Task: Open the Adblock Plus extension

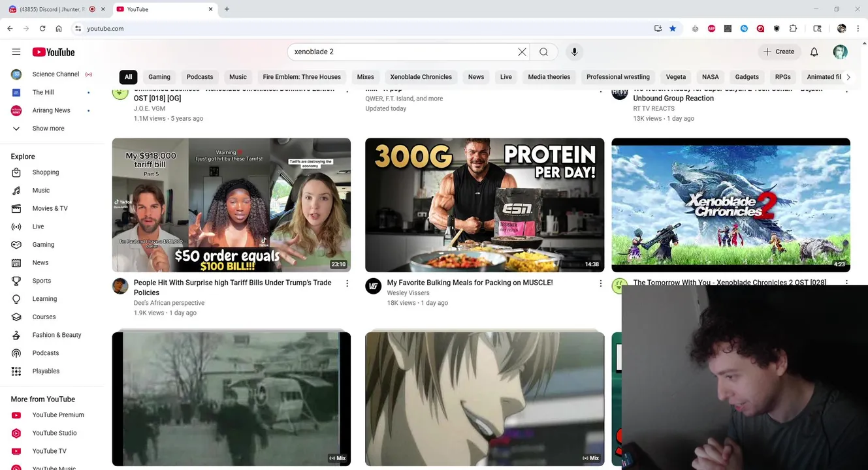Action: (x=711, y=29)
